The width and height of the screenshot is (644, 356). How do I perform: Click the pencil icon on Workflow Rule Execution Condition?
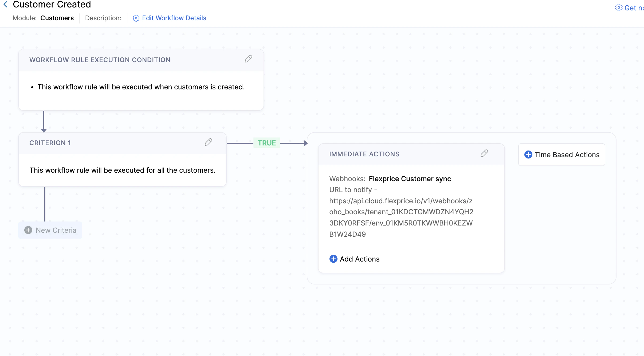pos(248,59)
